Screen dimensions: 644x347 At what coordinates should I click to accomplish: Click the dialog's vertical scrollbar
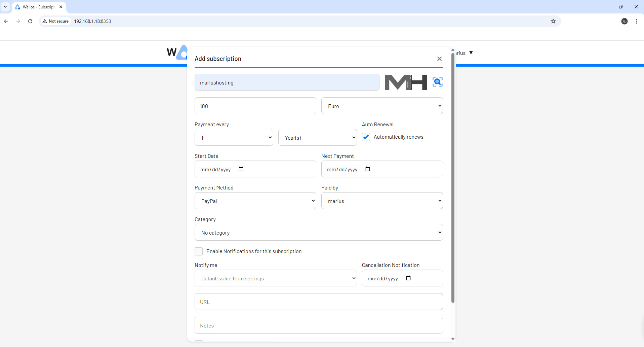point(453,178)
